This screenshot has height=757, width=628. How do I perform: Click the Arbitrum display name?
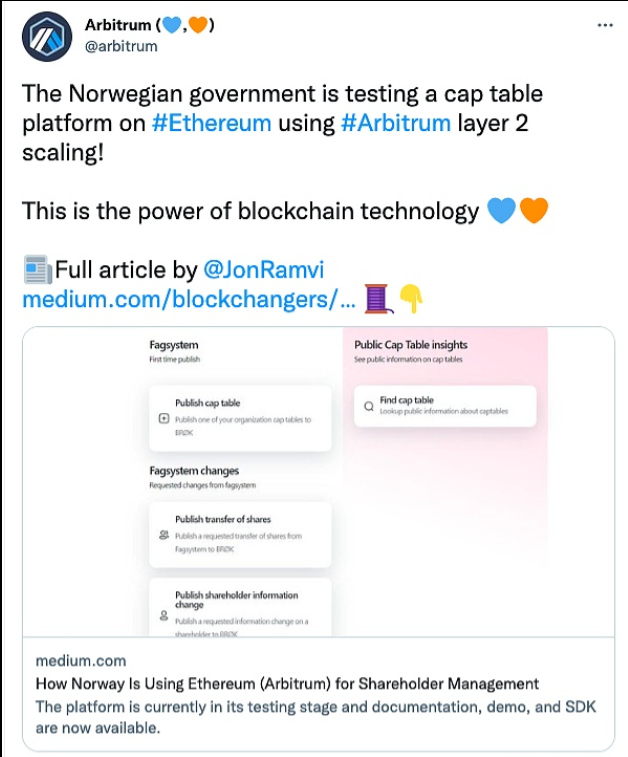[125, 25]
